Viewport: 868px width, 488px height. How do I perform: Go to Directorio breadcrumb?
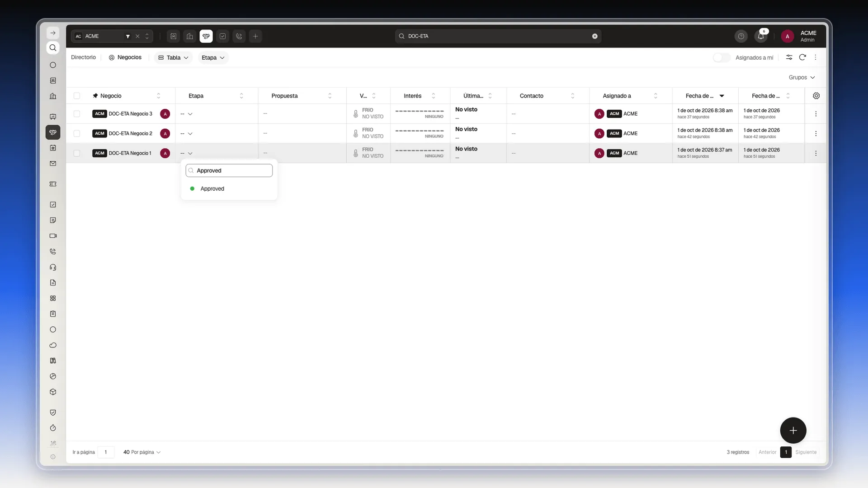[x=83, y=57]
